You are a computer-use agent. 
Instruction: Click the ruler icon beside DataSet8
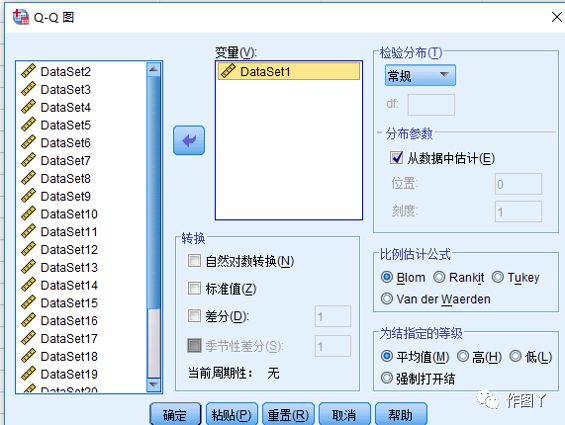point(28,178)
